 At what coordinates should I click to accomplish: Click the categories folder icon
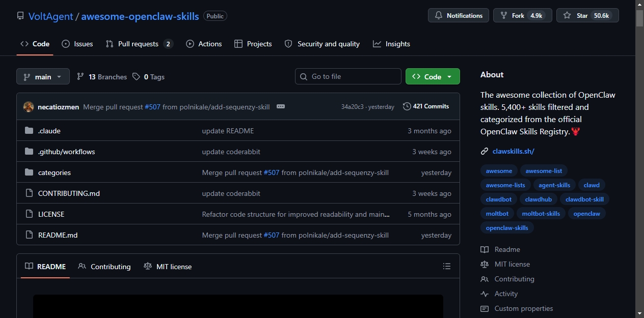tap(29, 172)
